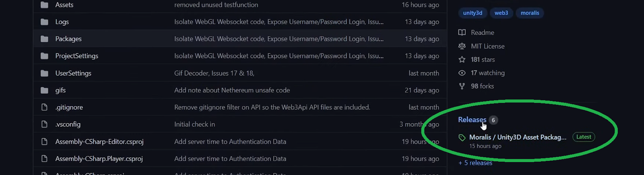Click the .gitignore file icon
Viewport: 644px width, 175px height.
44,107
